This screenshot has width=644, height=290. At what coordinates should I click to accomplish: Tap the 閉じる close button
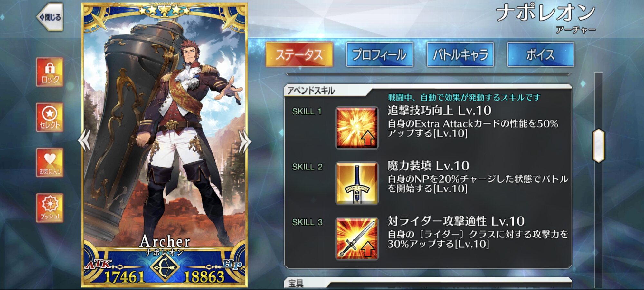click(x=50, y=17)
